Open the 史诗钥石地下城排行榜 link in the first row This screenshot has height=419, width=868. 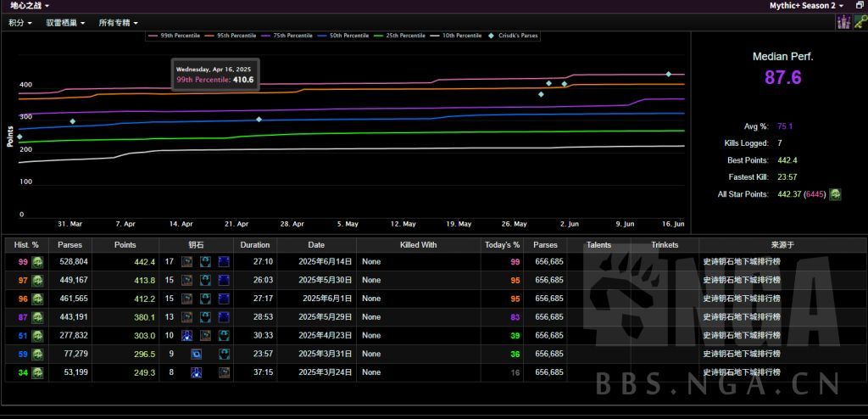point(742,262)
